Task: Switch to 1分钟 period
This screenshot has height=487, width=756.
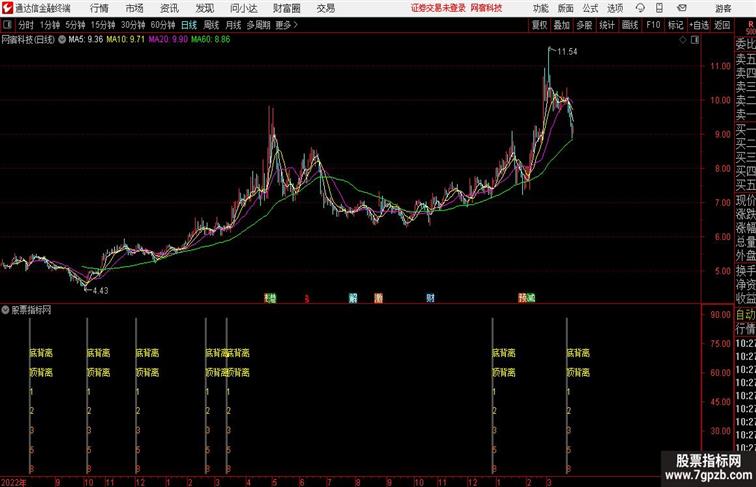Action: click(x=50, y=25)
